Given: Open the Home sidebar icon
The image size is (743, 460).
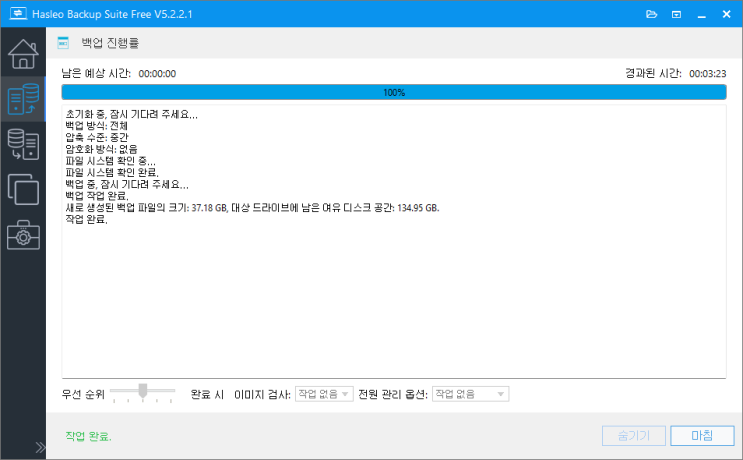Looking at the screenshot, I should [x=23, y=54].
